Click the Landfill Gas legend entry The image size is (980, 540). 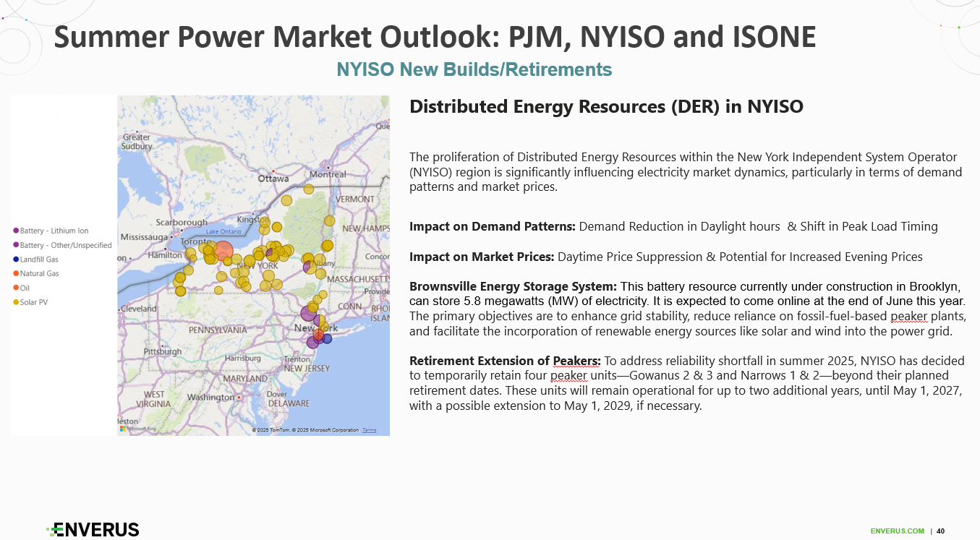[x=39, y=259]
